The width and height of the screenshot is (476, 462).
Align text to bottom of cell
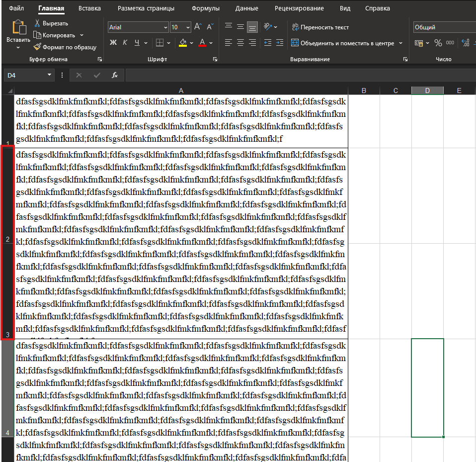pyautogui.click(x=252, y=27)
